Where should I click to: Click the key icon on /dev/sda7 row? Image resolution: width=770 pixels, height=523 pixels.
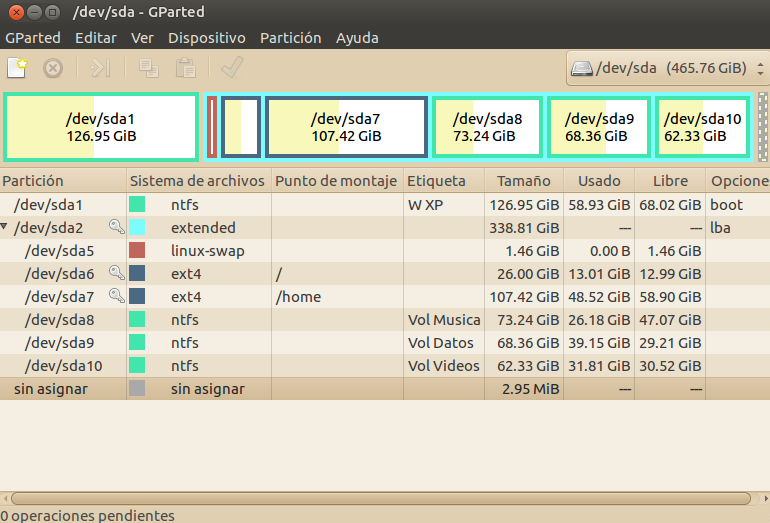116,296
